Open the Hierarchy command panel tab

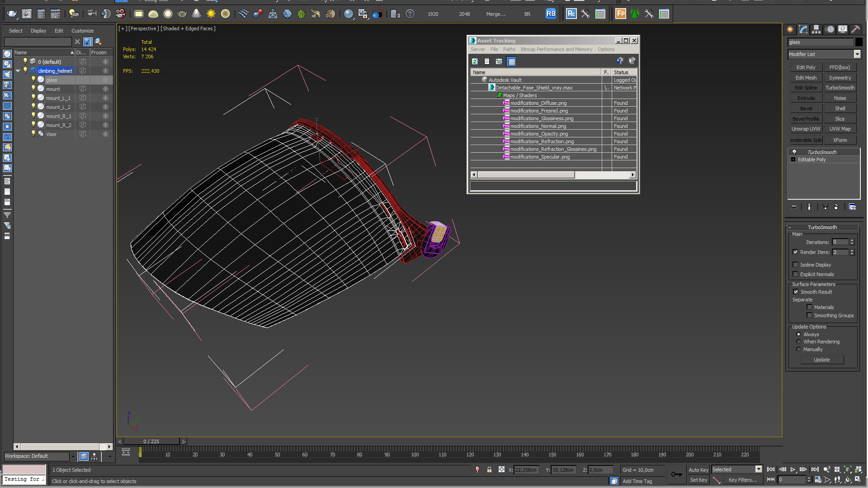pos(816,29)
